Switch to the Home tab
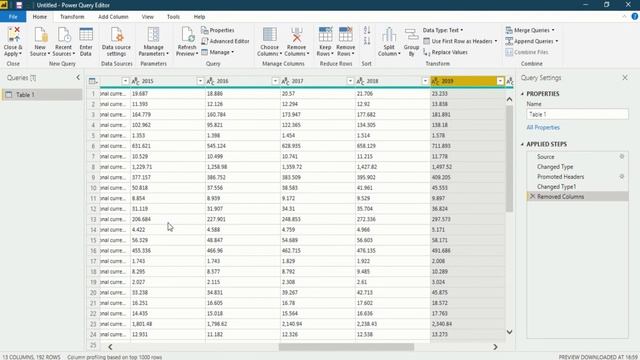The height and width of the screenshot is (360, 640). (x=40, y=17)
